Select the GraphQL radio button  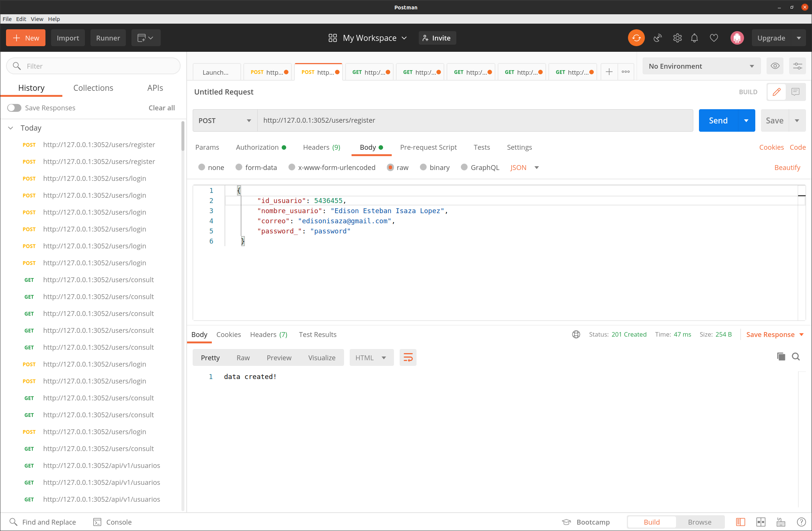coord(464,167)
